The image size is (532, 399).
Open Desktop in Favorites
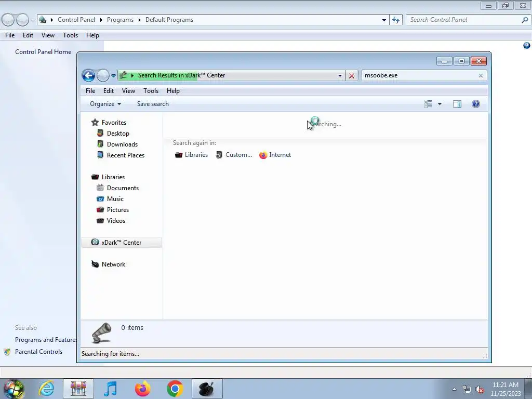click(x=118, y=134)
